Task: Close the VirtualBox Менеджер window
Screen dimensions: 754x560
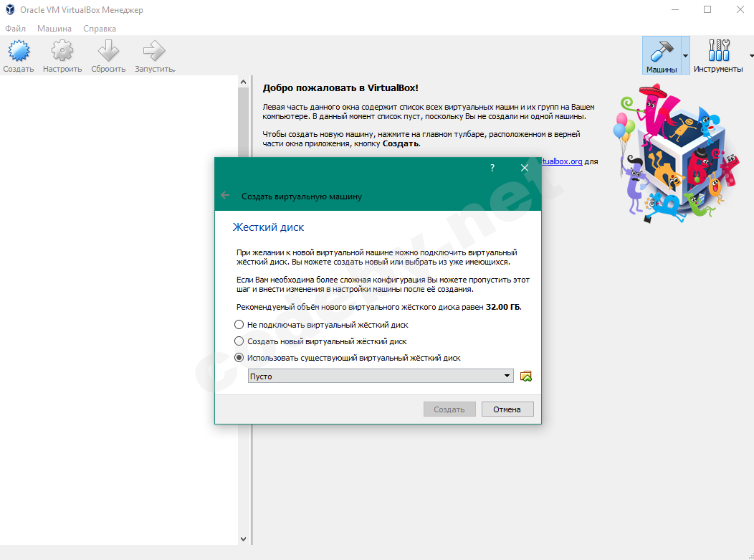Action: pyautogui.click(x=740, y=9)
